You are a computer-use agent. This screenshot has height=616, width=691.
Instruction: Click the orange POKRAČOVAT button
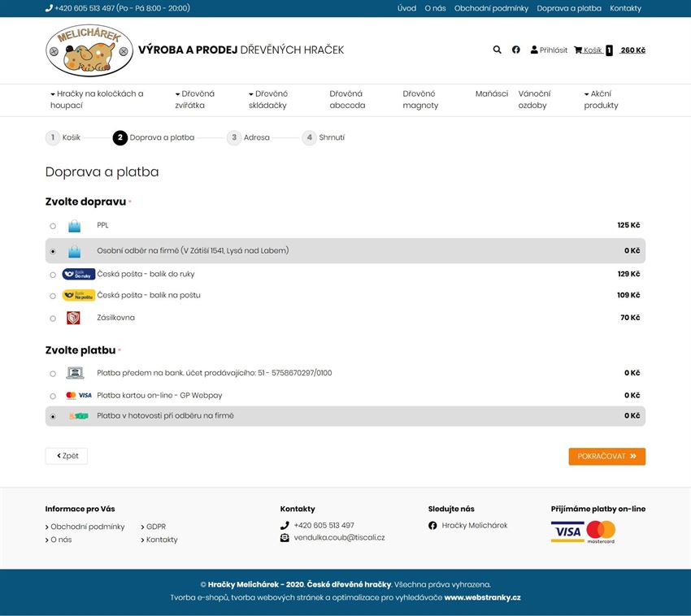606,457
